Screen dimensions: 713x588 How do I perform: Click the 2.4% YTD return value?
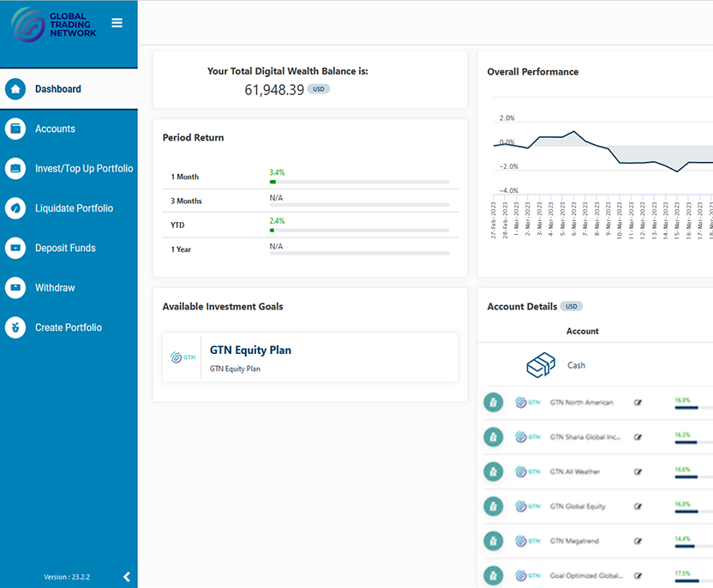[x=277, y=221]
